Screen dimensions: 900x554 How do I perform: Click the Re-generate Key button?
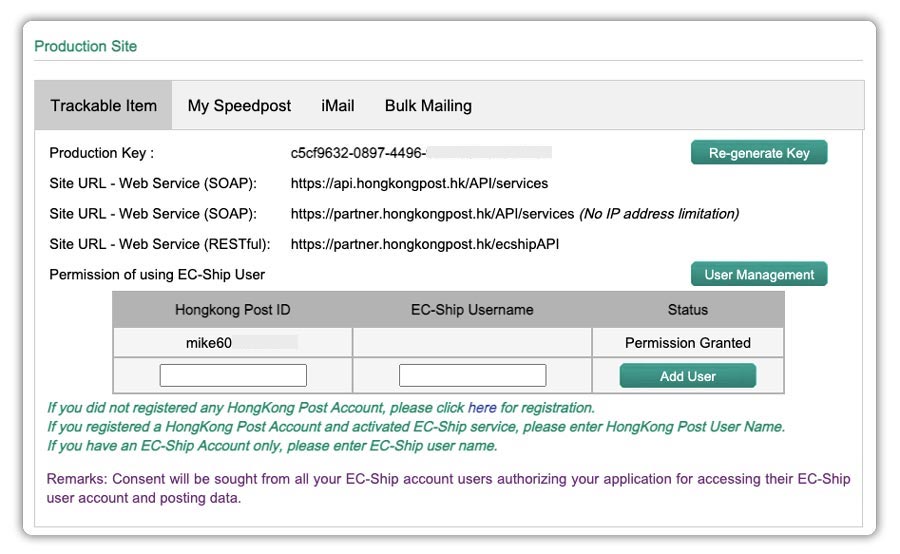tap(759, 153)
